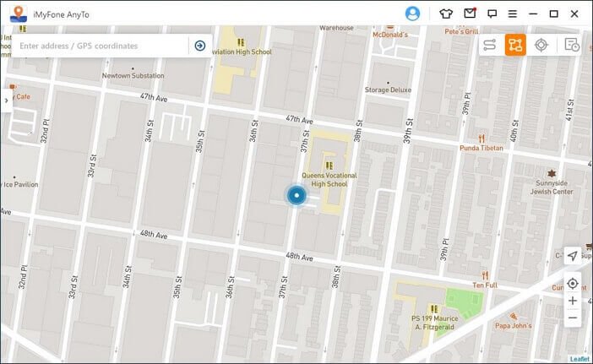Select the two-spot route mode icon
This screenshot has width=593, height=364.
[x=489, y=45]
